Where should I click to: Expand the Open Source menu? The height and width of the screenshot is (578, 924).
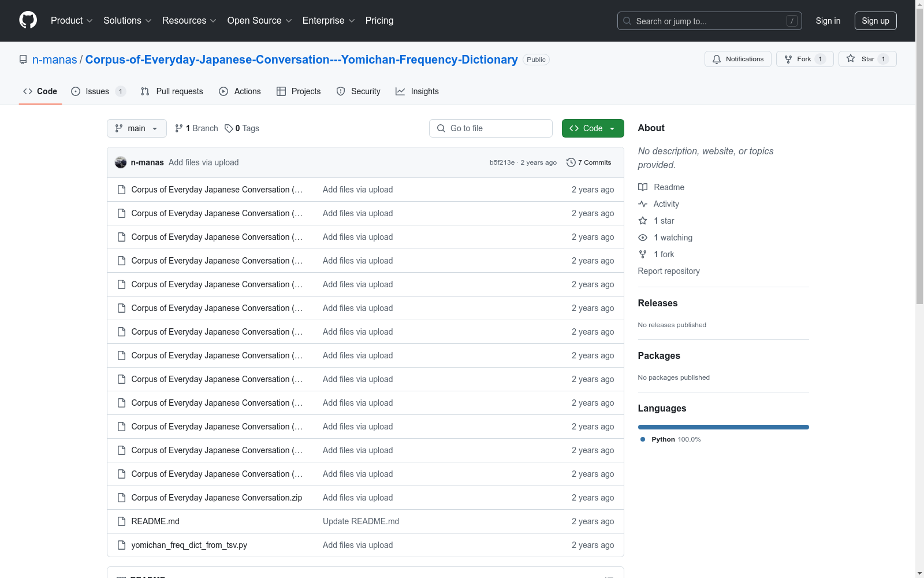click(260, 21)
